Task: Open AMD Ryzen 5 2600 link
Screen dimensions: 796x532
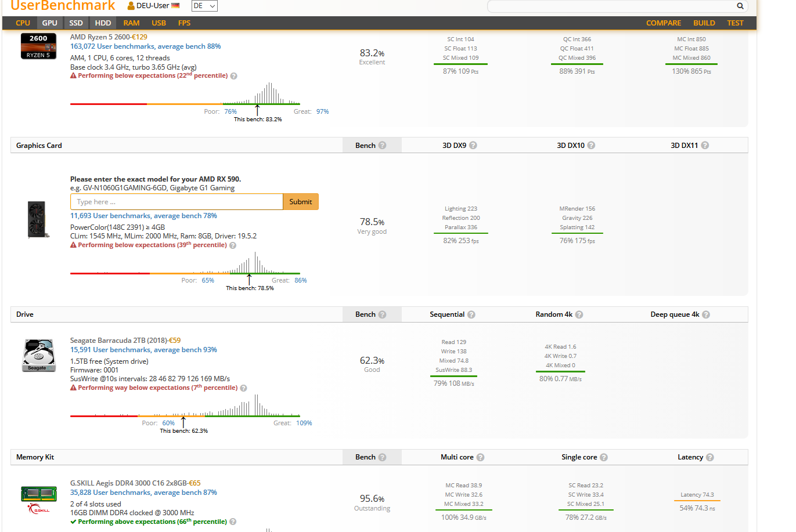Action: click(x=100, y=37)
